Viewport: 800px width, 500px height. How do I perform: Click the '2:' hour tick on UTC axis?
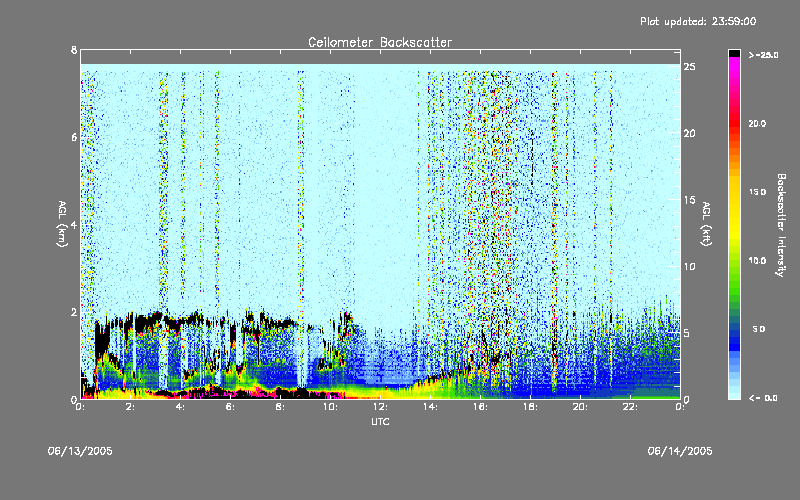click(x=131, y=407)
